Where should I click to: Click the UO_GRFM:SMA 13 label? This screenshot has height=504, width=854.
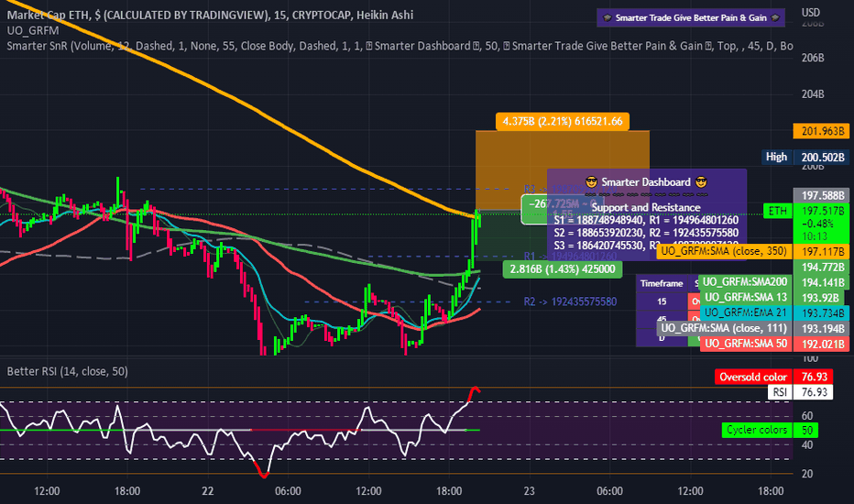[x=745, y=297]
